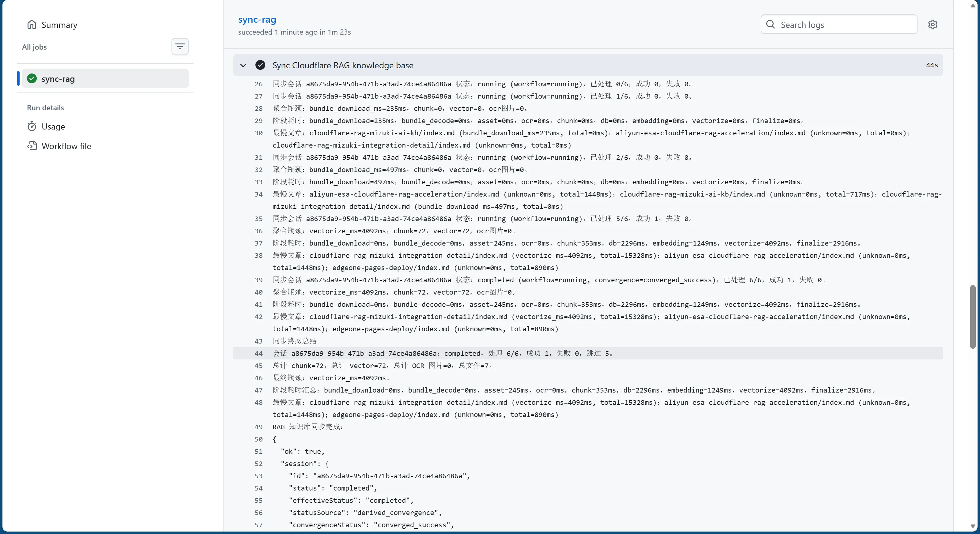Screen dimensions: 980x534
Task: Select log line number 55
Action: click(259, 501)
